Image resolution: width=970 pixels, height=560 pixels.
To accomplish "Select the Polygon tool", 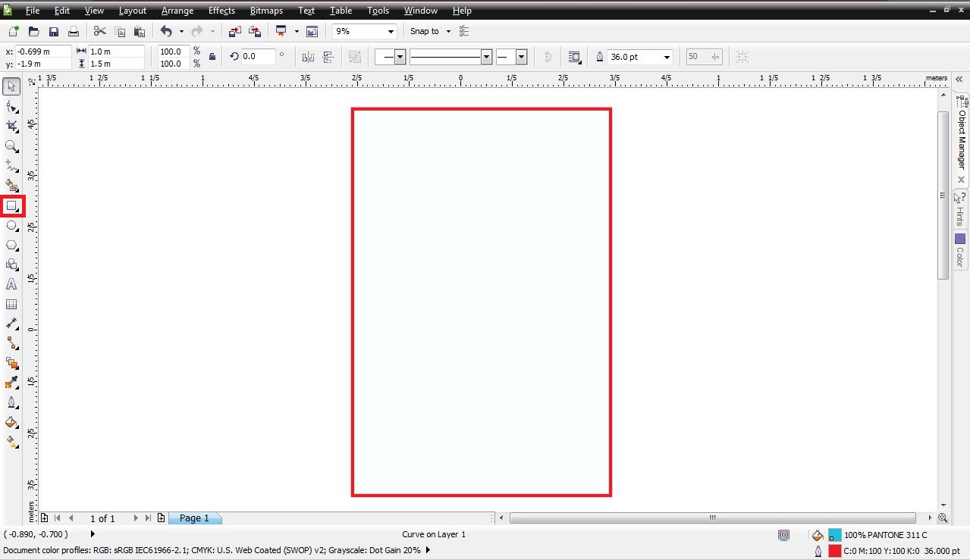I will click(x=11, y=245).
